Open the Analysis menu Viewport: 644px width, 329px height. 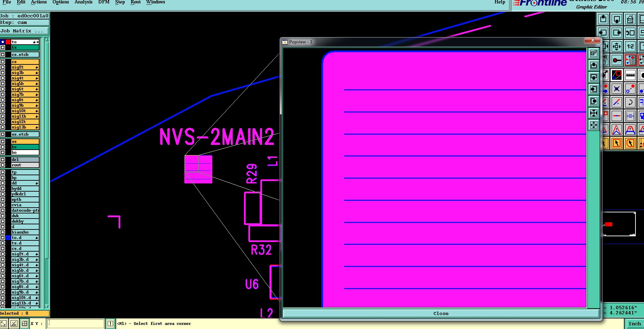(83, 2)
